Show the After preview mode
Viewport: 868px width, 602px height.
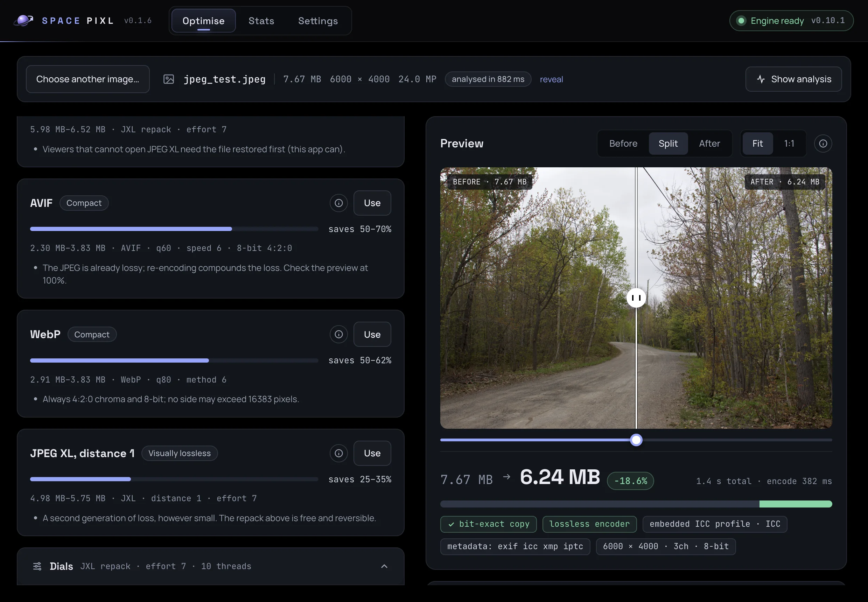coord(709,143)
